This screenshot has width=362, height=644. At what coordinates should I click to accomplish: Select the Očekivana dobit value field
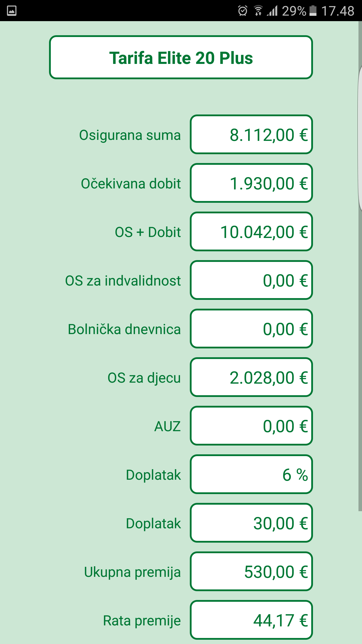(x=251, y=183)
